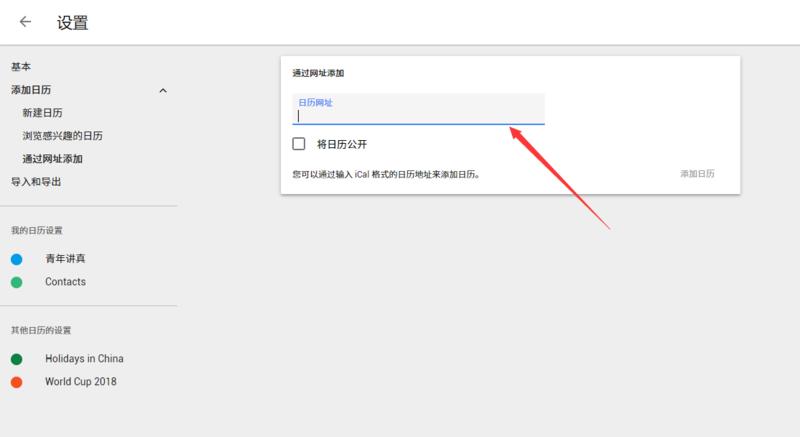Click orange dot for World Cup 2018

pos(16,382)
